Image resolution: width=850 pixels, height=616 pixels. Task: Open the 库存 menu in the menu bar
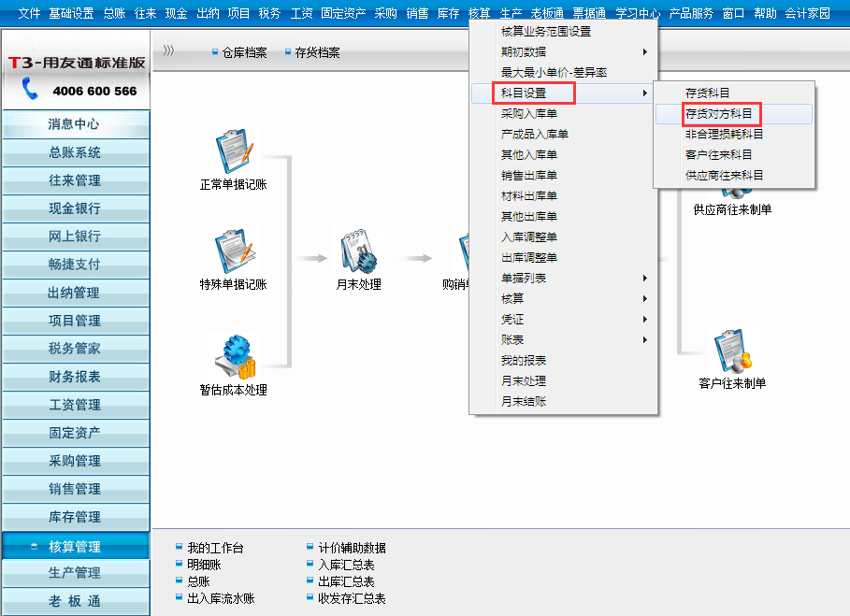[448, 13]
